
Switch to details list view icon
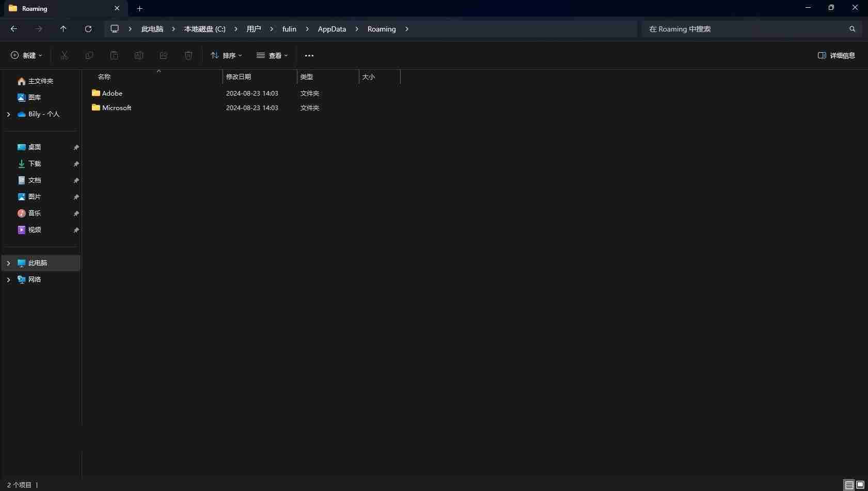point(849,485)
